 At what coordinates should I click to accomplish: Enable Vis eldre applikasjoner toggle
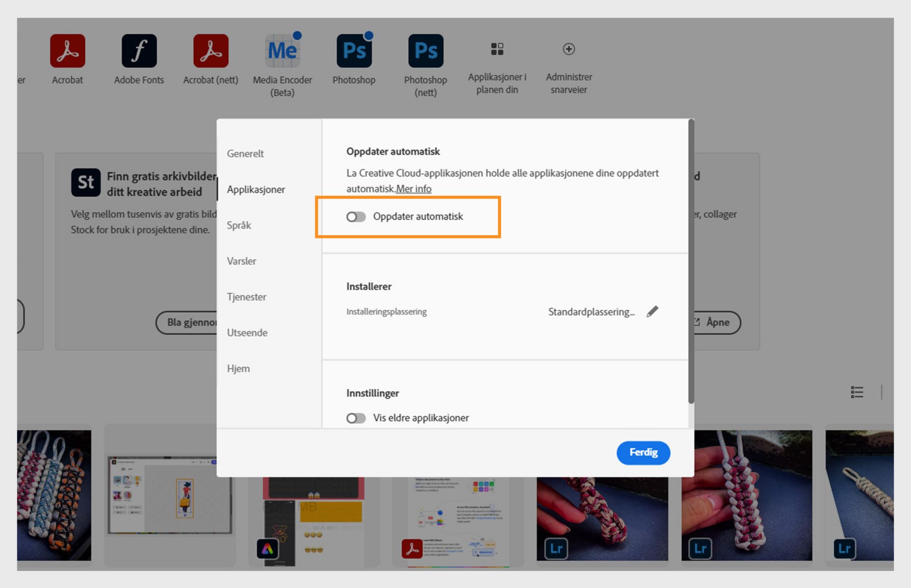(x=356, y=418)
